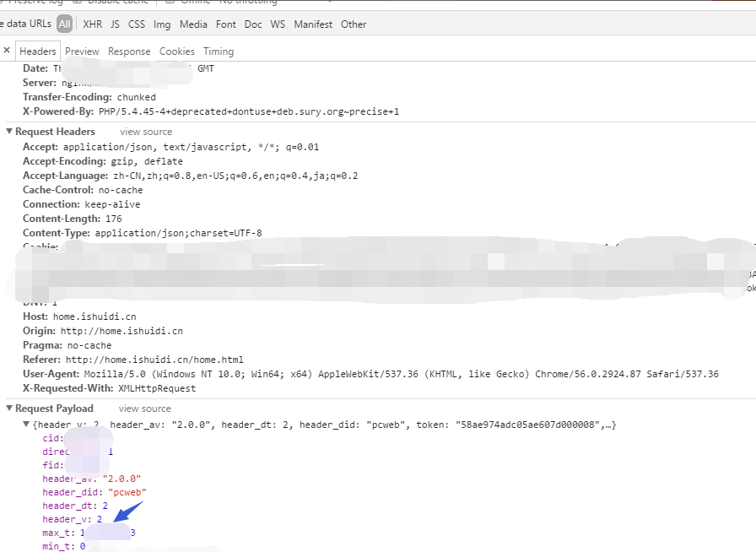The image size is (756, 552).
Task: Collapse the payload JSON object tree
Action: pyautogui.click(x=26, y=425)
